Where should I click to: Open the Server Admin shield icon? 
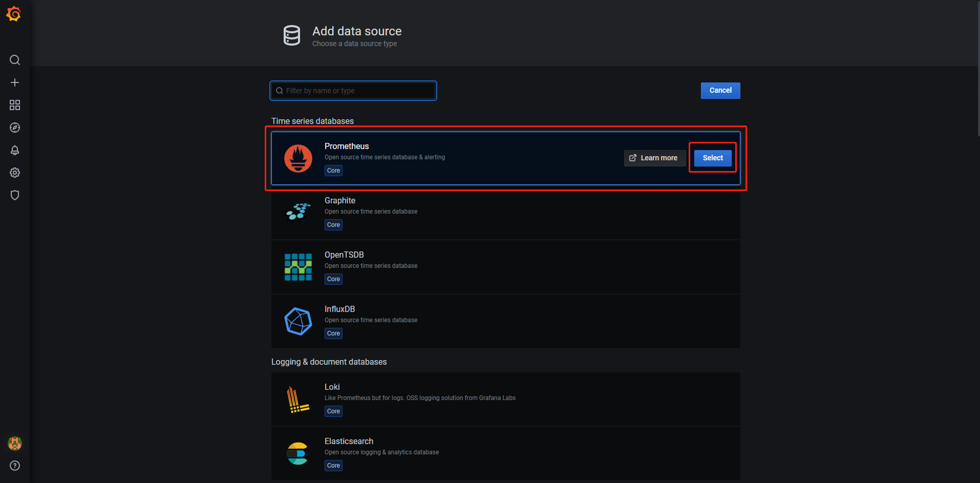[x=15, y=195]
